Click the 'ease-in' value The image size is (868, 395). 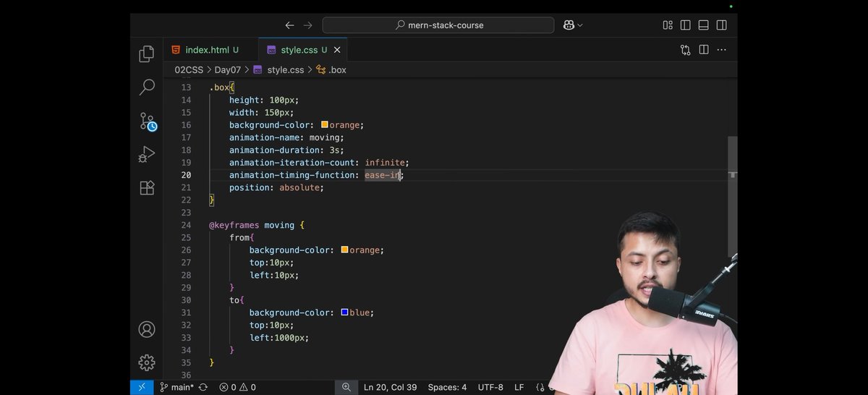[x=382, y=175]
